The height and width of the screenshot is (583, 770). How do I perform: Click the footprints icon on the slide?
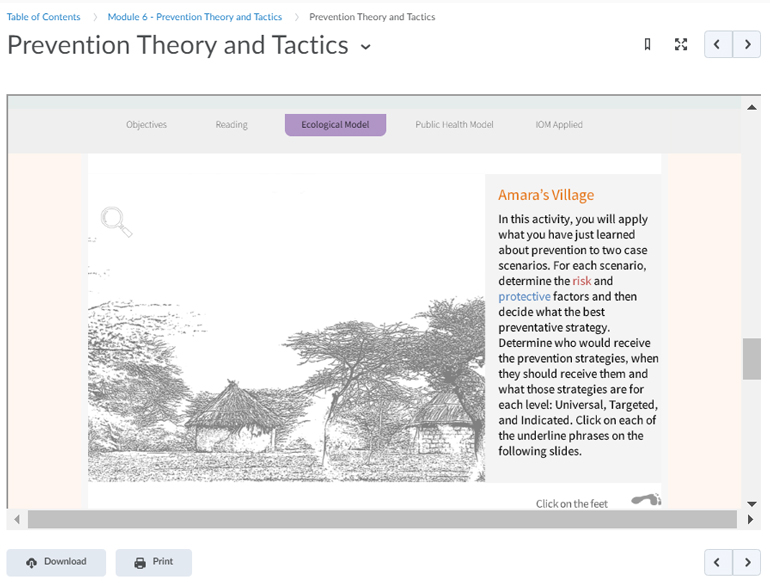(646, 499)
